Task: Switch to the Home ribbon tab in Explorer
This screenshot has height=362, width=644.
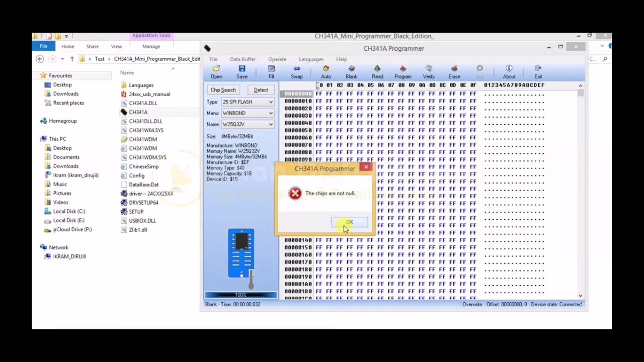Action: 68,46
